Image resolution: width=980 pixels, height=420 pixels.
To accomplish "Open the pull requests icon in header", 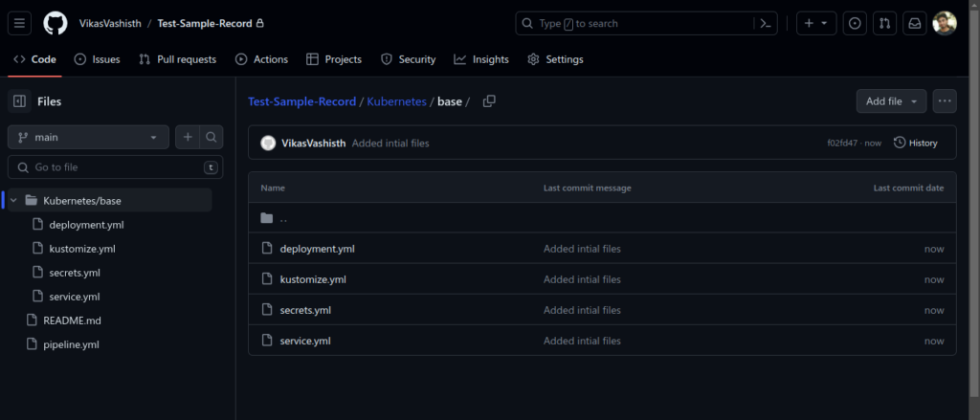I will [885, 23].
